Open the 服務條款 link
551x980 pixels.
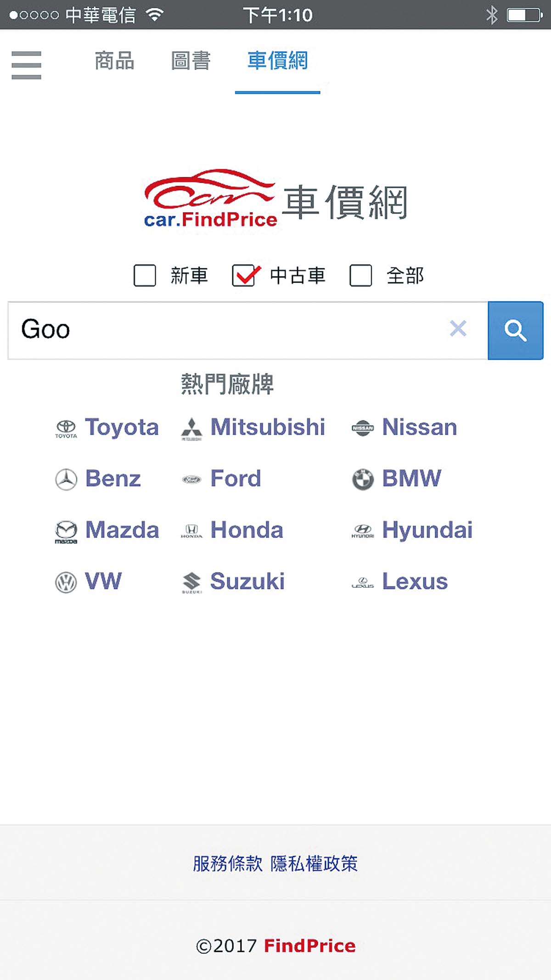pyautogui.click(x=228, y=864)
